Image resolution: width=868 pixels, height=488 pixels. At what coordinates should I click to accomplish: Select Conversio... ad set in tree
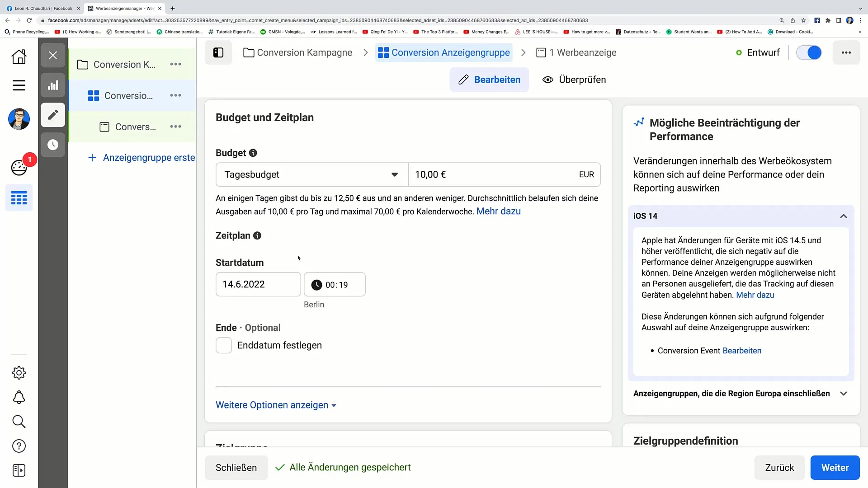tap(128, 96)
